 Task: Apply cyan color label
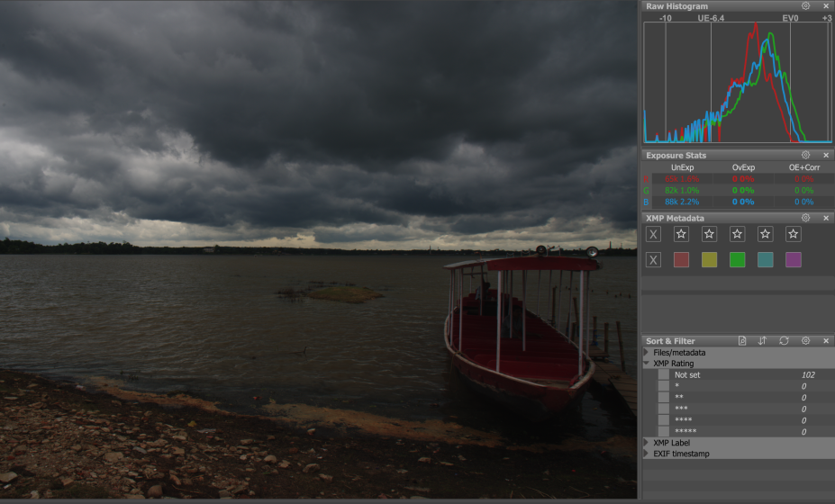766,260
